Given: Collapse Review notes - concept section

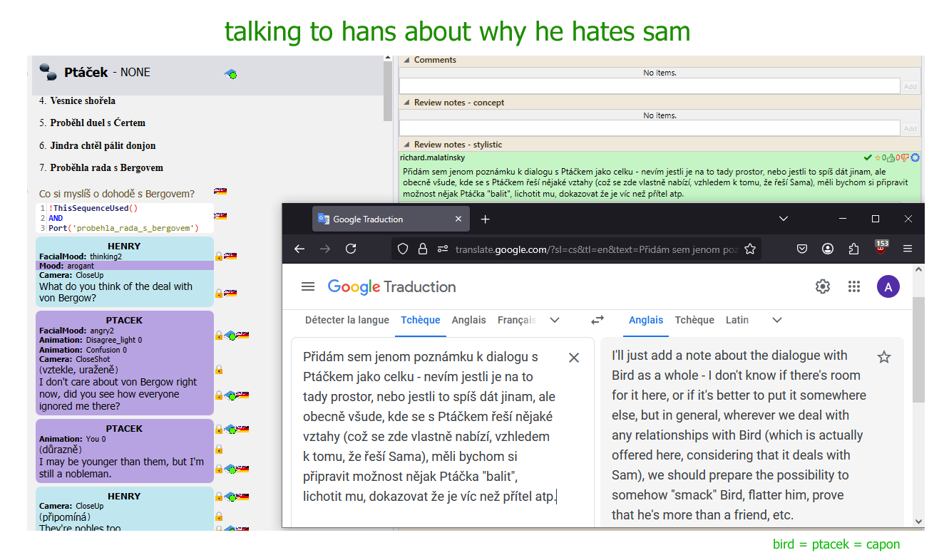Looking at the screenshot, I should click(x=406, y=103).
